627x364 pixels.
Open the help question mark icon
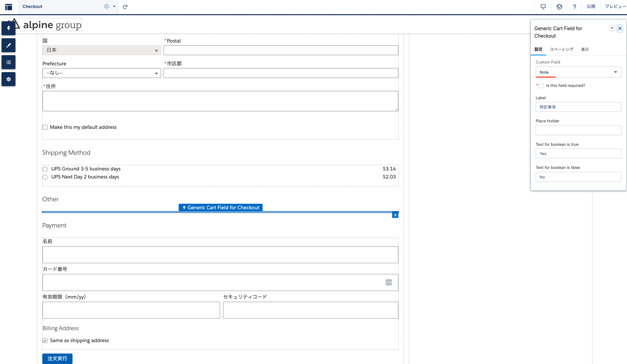(x=574, y=7)
